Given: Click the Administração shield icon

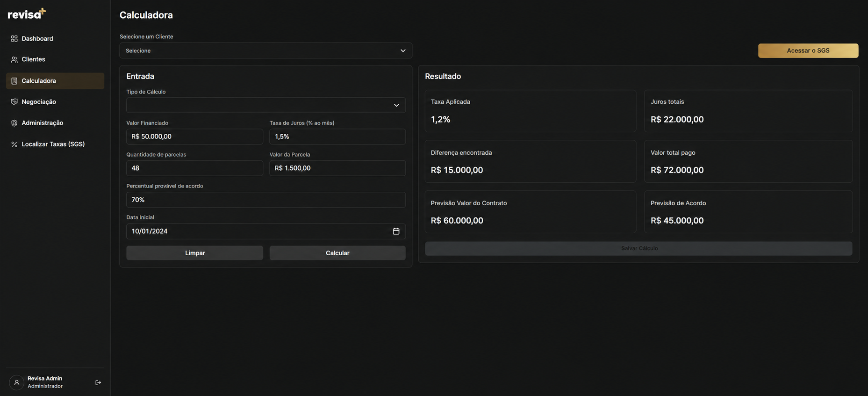Looking at the screenshot, I should (x=14, y=123).
